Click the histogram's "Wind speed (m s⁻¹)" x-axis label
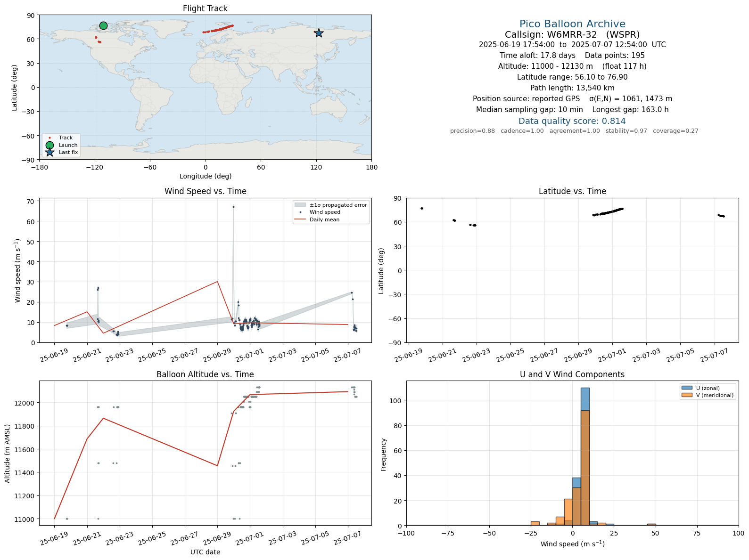Image resolution: width=749 pixels, height=560 pixels. click(572, 544)
